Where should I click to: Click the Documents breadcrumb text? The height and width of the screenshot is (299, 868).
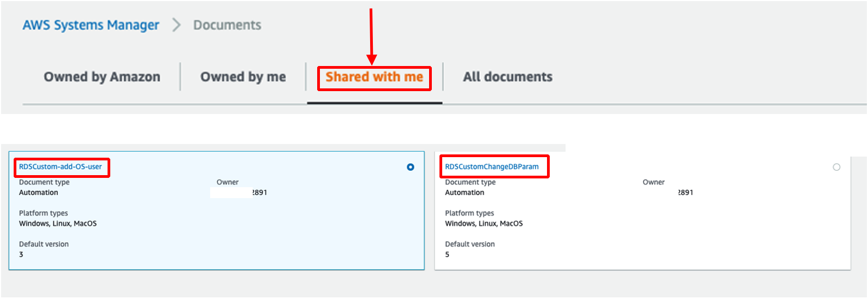click(x=227, y=25)
